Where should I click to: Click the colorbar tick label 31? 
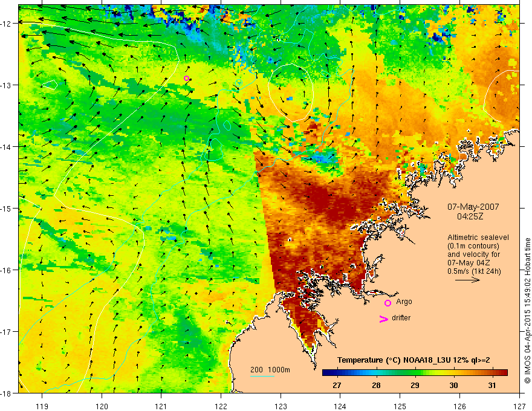tap(492, 385)
